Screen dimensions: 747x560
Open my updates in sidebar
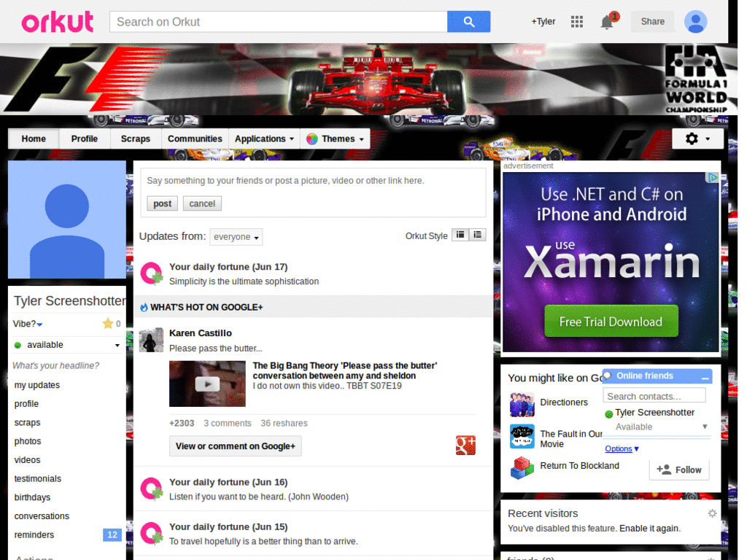pos(37,385)
